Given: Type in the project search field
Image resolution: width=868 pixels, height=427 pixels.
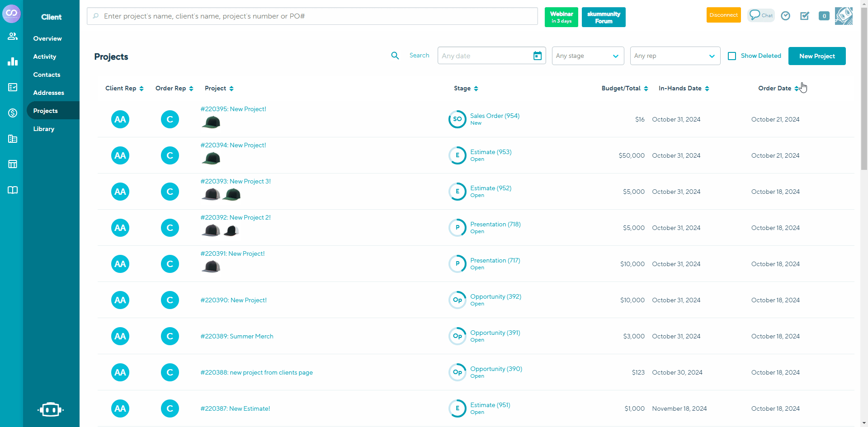Looking at the screenshot, I should (x=312, y=16).
